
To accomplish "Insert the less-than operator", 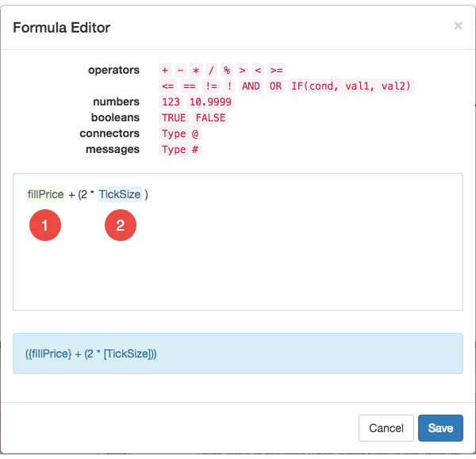I will coord(258,71).
